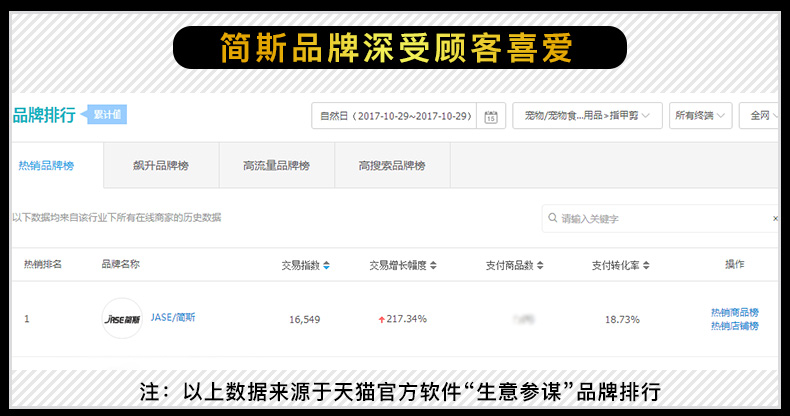Open the 热销店铺榜 link
The width and height of the screenshot is (790, 416).
pos(735,326)
